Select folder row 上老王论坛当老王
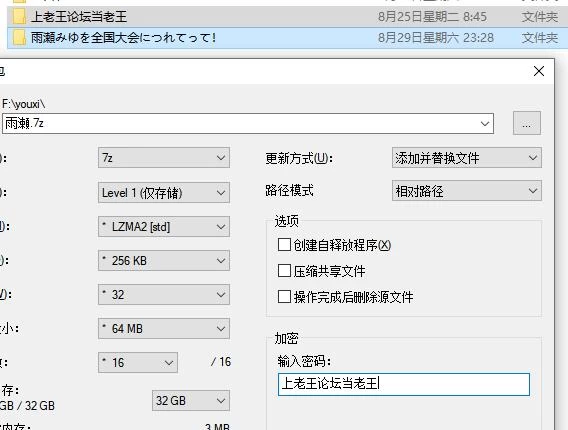This screenshot has height=430, width=568. 288,17
